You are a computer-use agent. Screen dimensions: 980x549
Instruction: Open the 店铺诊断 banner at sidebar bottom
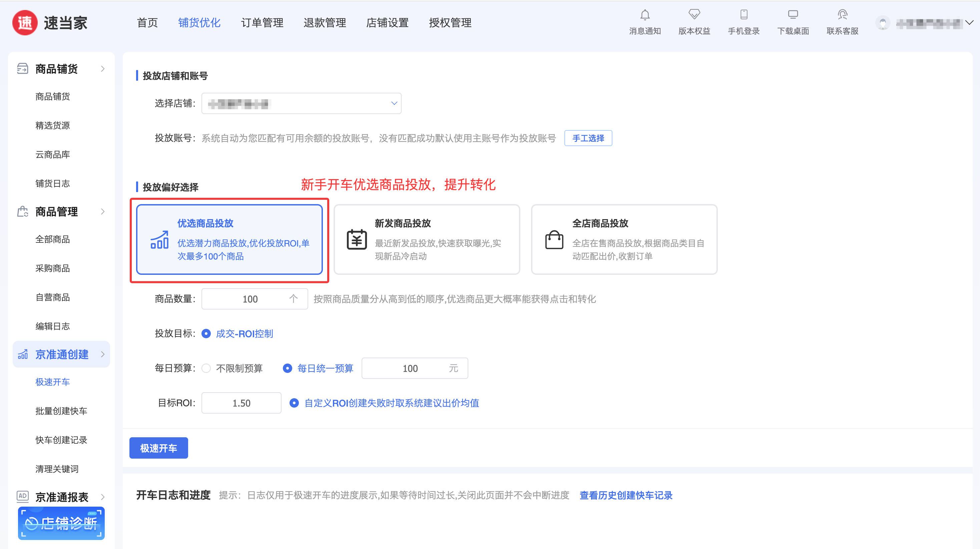pyautogui.click(x=61, y=523)
